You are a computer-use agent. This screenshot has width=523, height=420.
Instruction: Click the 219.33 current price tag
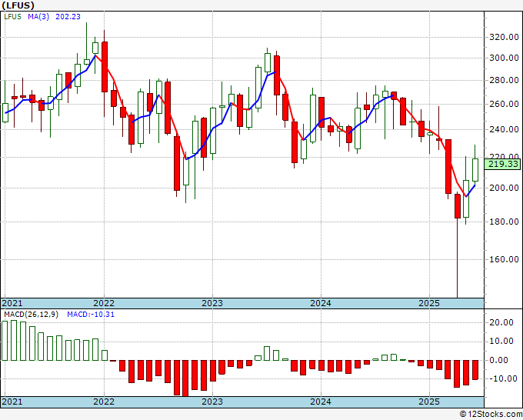tap(503, 164)
